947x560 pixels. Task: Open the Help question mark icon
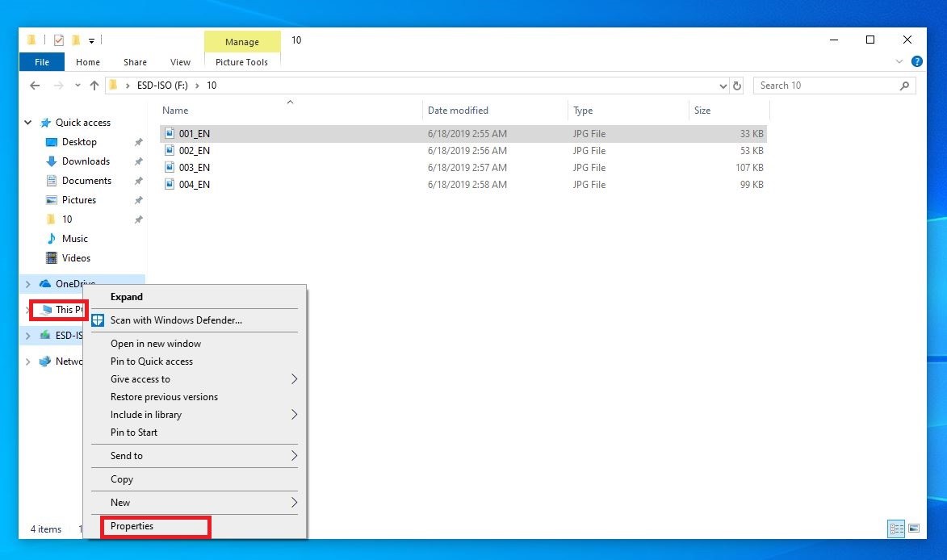click(x=916, y=61)
